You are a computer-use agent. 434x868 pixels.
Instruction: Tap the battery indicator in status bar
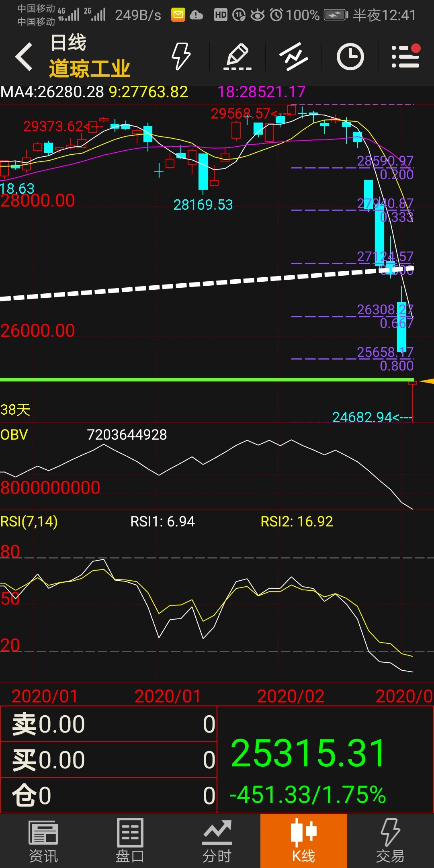[336, 15]
